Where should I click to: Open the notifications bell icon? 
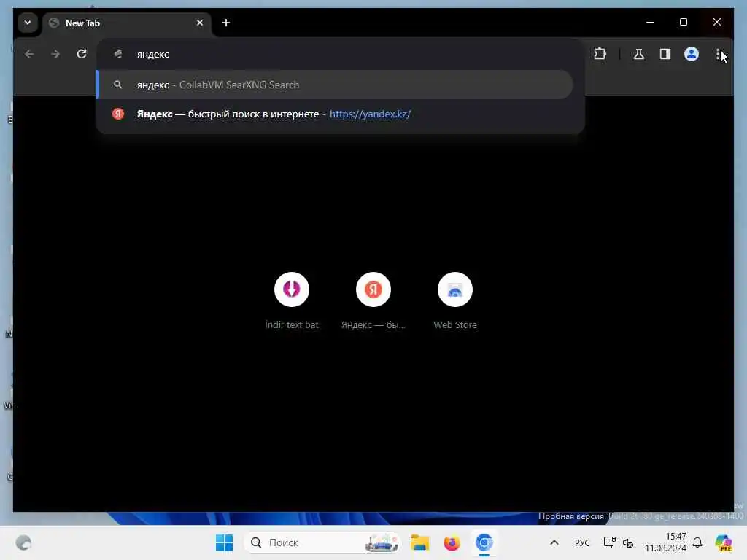point(697,542)
